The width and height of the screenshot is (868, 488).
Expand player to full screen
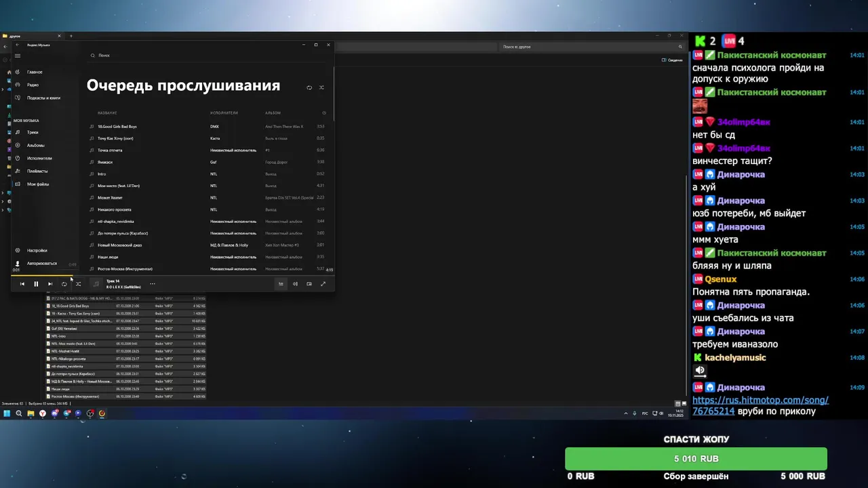coord(323,284)
